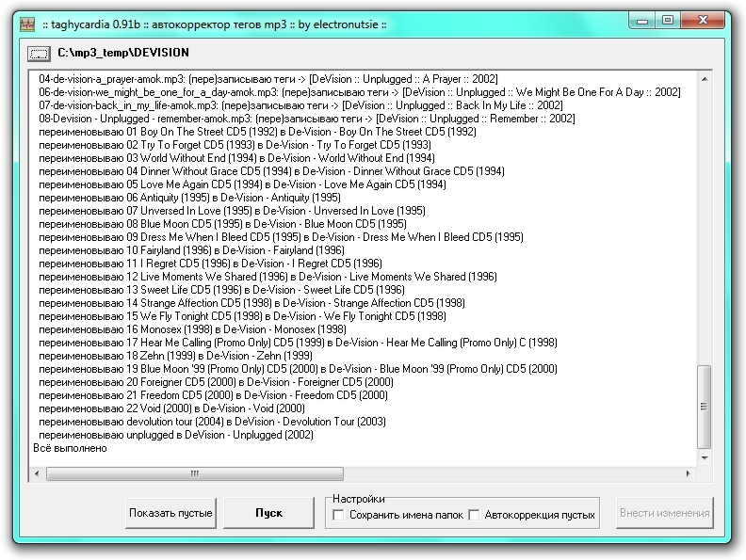The image size is (746, 560).
Task: Minimize the taghycardia window
Action: [642, 21]
